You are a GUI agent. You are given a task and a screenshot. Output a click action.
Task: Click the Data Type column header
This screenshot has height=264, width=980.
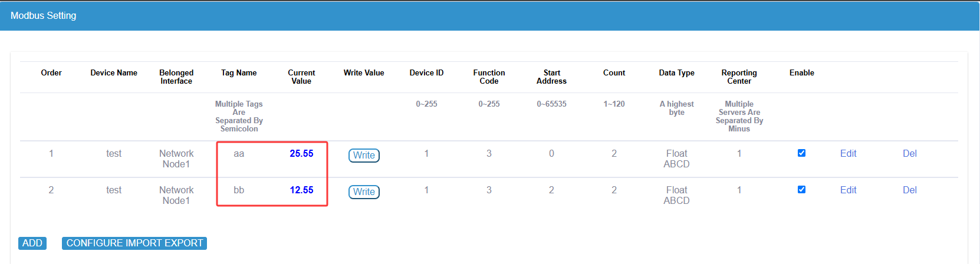676,72
